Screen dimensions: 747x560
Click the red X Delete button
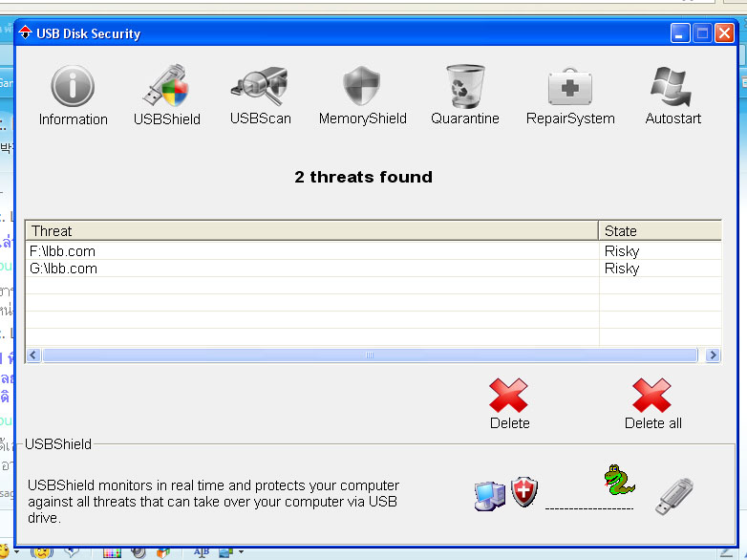[x=509, y=404]
